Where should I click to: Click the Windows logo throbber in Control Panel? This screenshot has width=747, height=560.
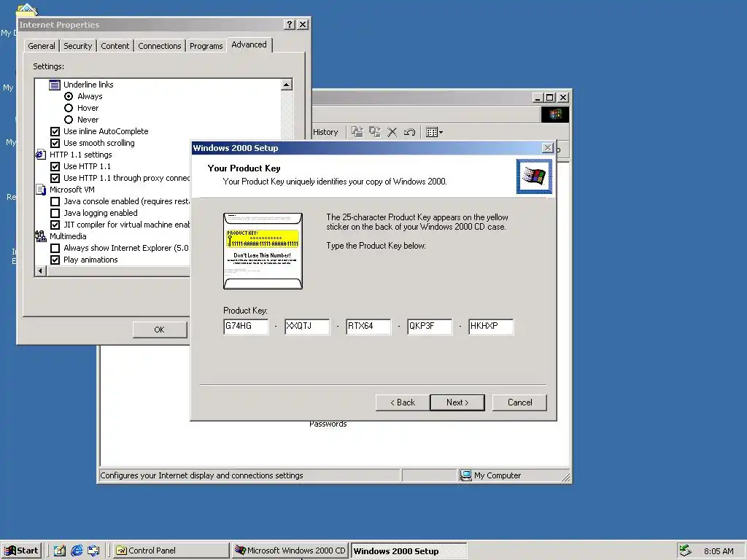tap(554, 114)
